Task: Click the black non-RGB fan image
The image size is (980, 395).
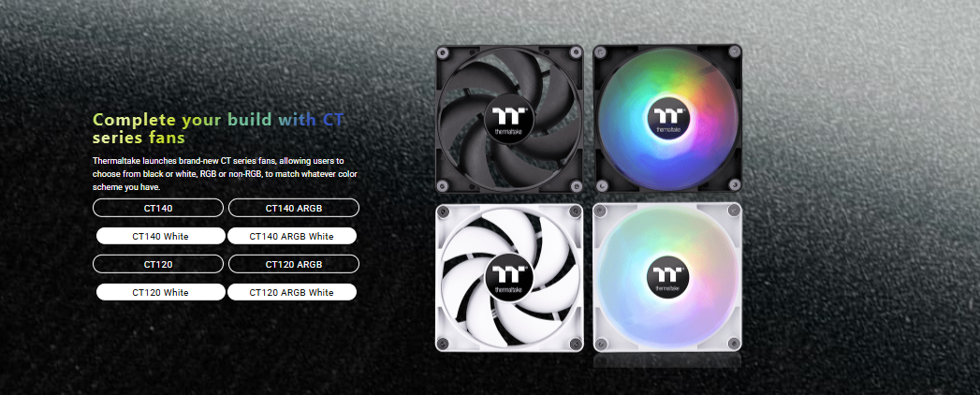Action: pos(509,119)
